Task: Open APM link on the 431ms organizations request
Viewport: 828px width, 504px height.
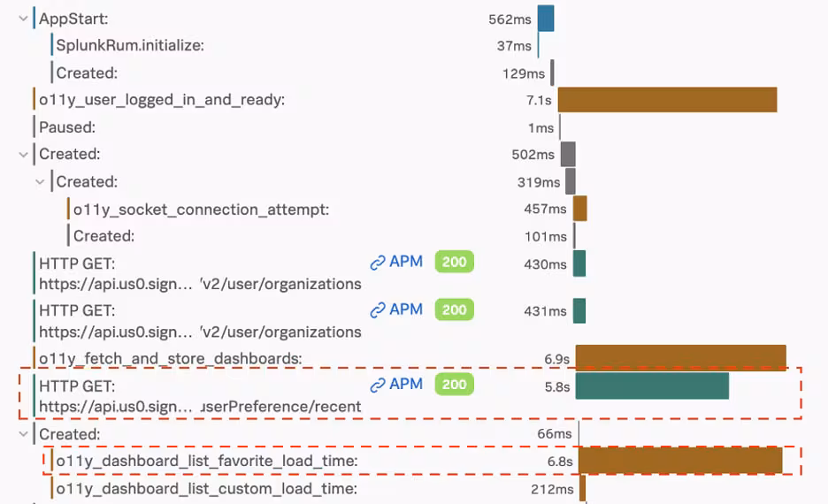Action: [x=396, y=309]
